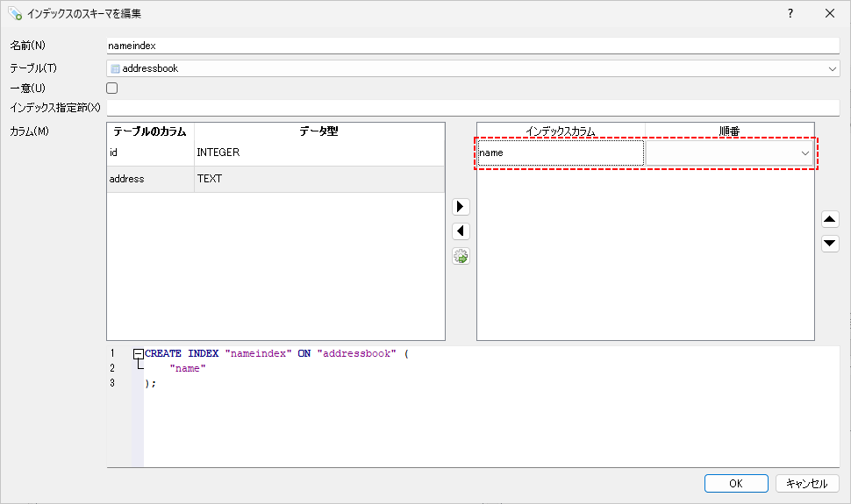Toggle the 一意(U) unique checkbox
Viewport: 851px width, 504px height.
click(x=112, y=88)
